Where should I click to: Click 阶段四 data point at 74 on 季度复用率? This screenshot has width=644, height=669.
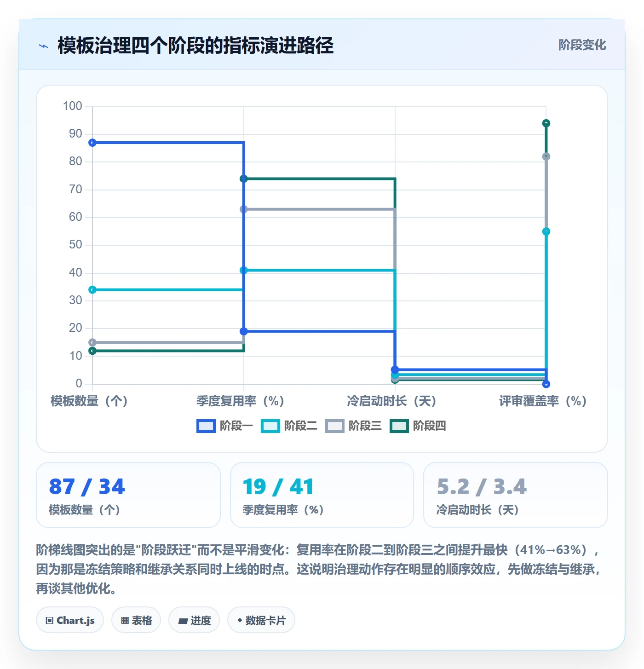click(x=244, y=179)
